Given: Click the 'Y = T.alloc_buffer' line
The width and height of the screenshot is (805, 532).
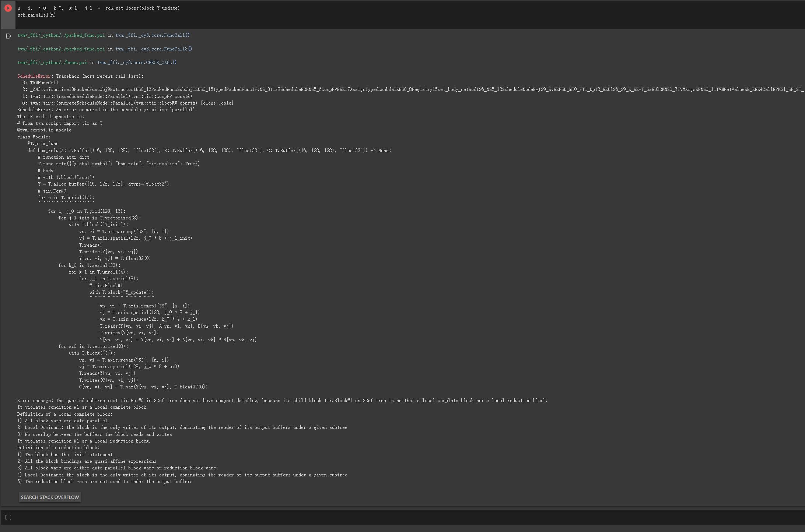Looking at the screenshot, I should [103, 184].
